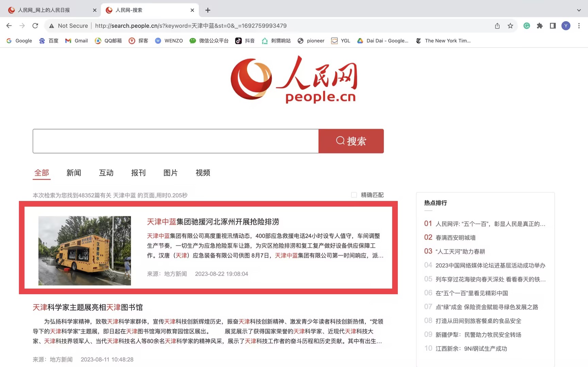Select the 新闻 results tab
588x367 pixels.
[74, 173]
